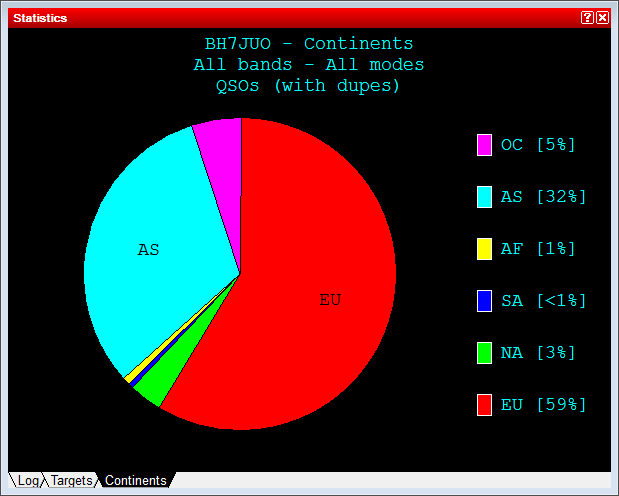This screenshot has width=619, height=496.
Task: Click the green NA legend swatch
Action: (x=484, y=353)
